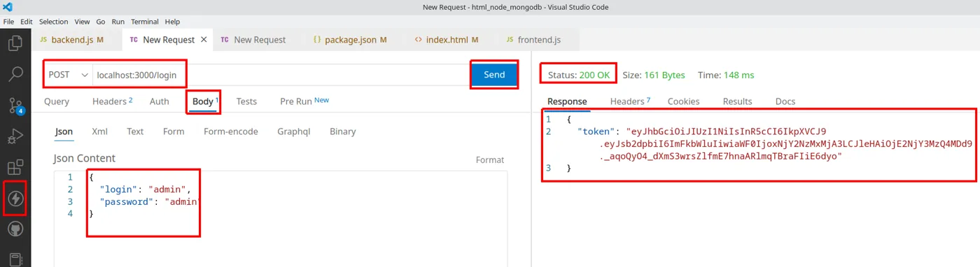Screen dimensions: 980x267
Task: Click the Status: 200 OK text
Action: 579,75
